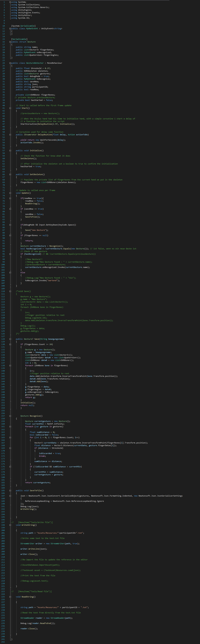This screenshot has height=644, width=200.
Task: Click '[MenuItem("Tools/Read file")]' comment
Action: [35, 591]
